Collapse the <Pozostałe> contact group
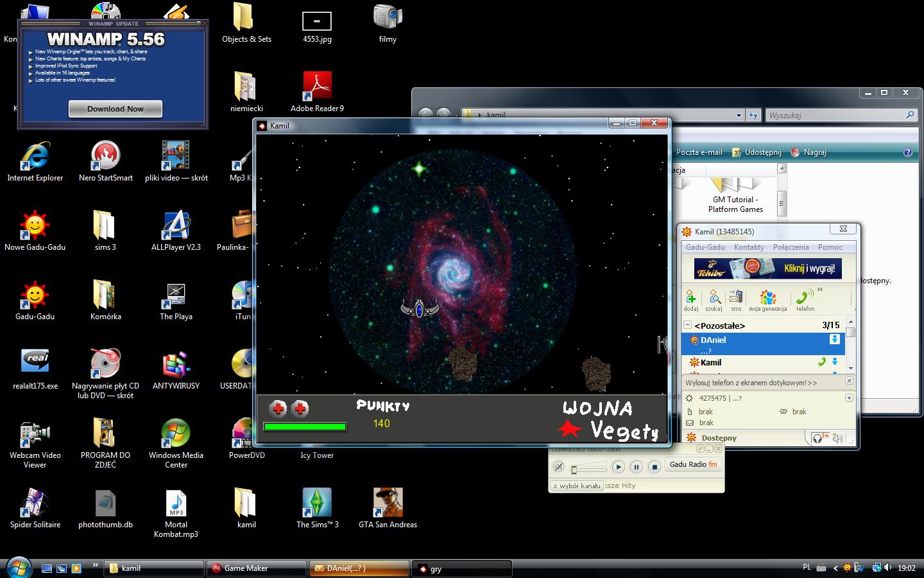This screenshot has width=924, height=578. pyautogui.click(x=687, y=326)
